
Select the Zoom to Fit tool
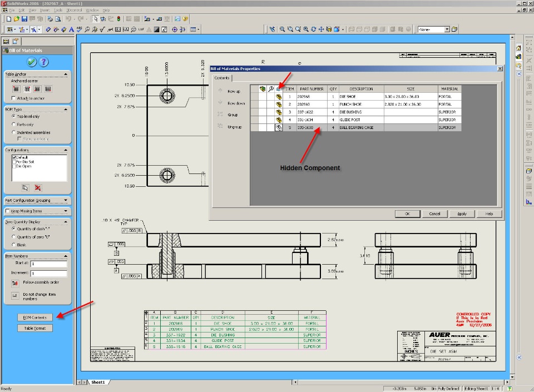282,29
